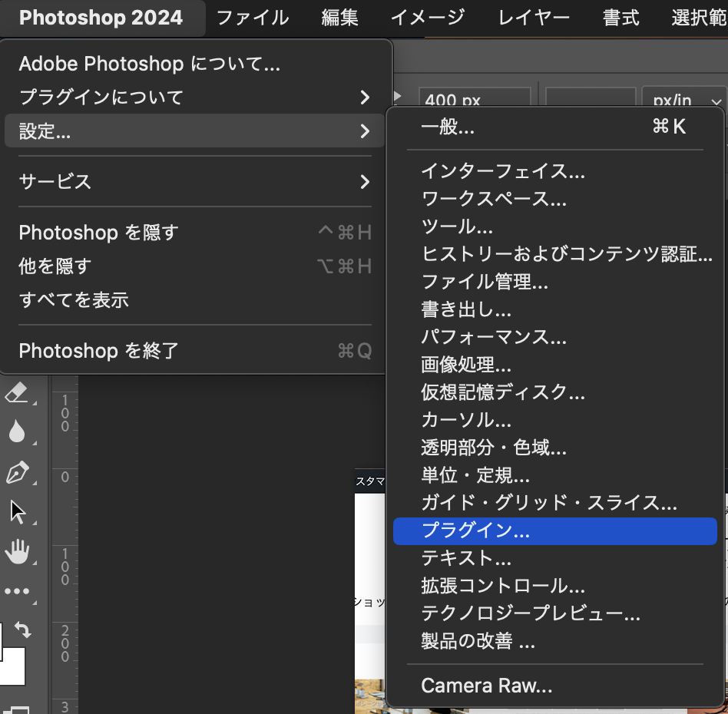Open the イメージ menu in menu bar

coord(428,18)
